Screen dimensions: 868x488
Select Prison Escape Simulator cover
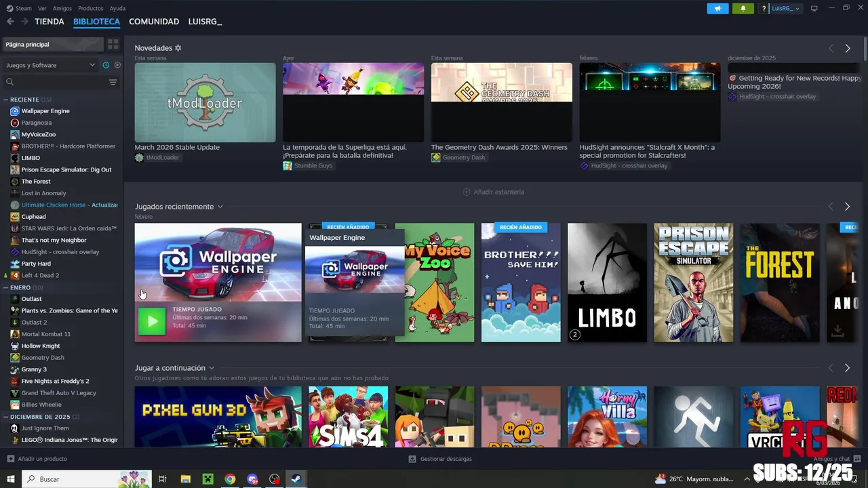[x=694, y=283]
